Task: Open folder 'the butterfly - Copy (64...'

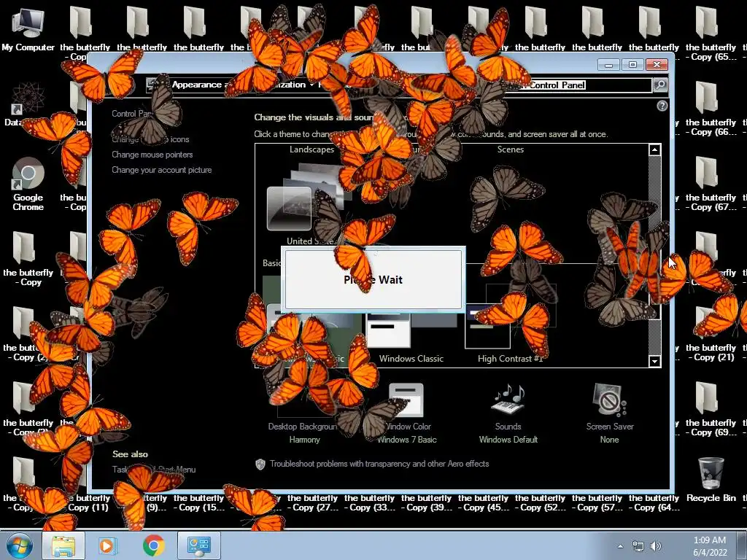Action: tap(654, 503)
